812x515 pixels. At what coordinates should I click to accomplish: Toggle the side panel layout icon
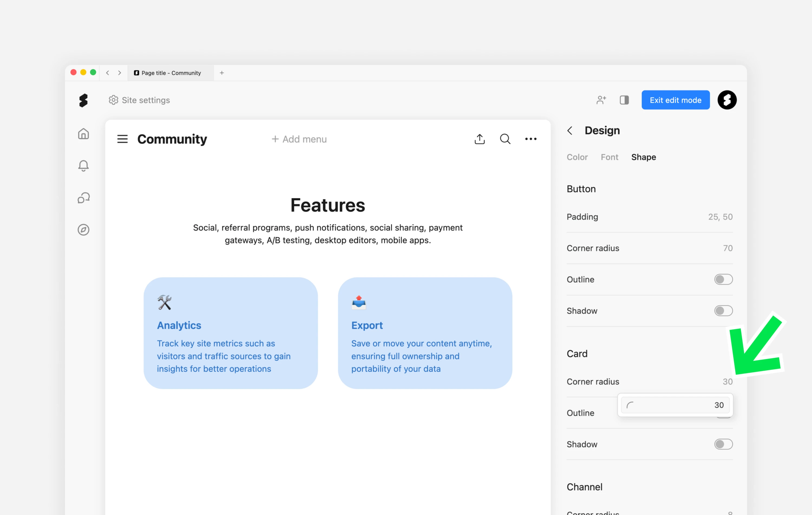(624, 100)
